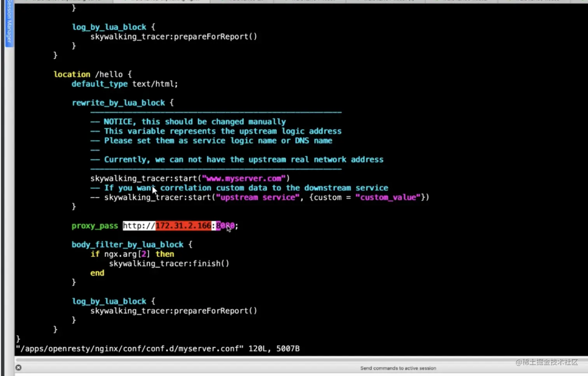Click the 'skywalking_tracer:finish()' call

point(169,264)
